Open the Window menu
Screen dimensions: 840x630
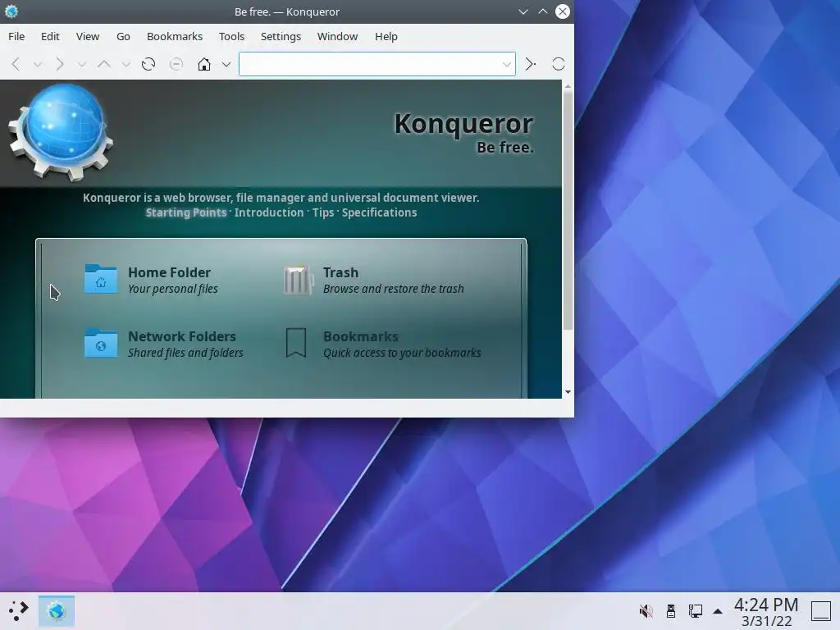point(337,36)
